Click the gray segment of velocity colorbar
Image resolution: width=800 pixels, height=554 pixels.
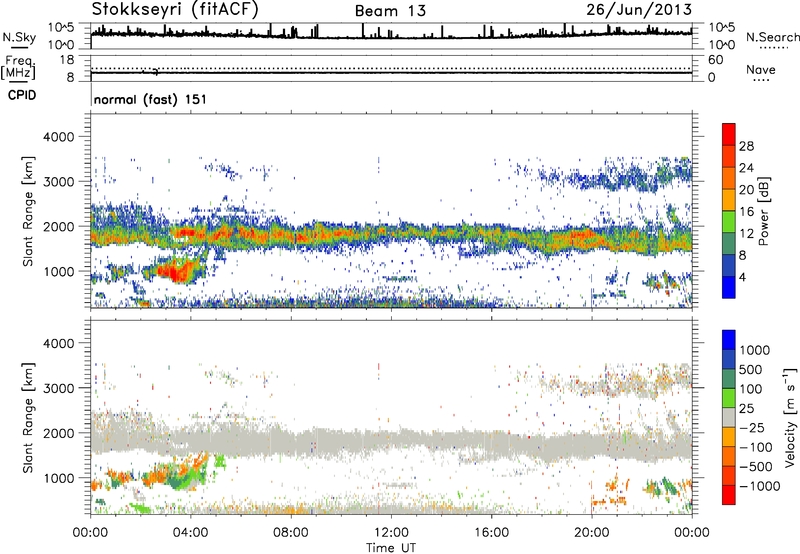pyautogui.click(x=729, y=417)
